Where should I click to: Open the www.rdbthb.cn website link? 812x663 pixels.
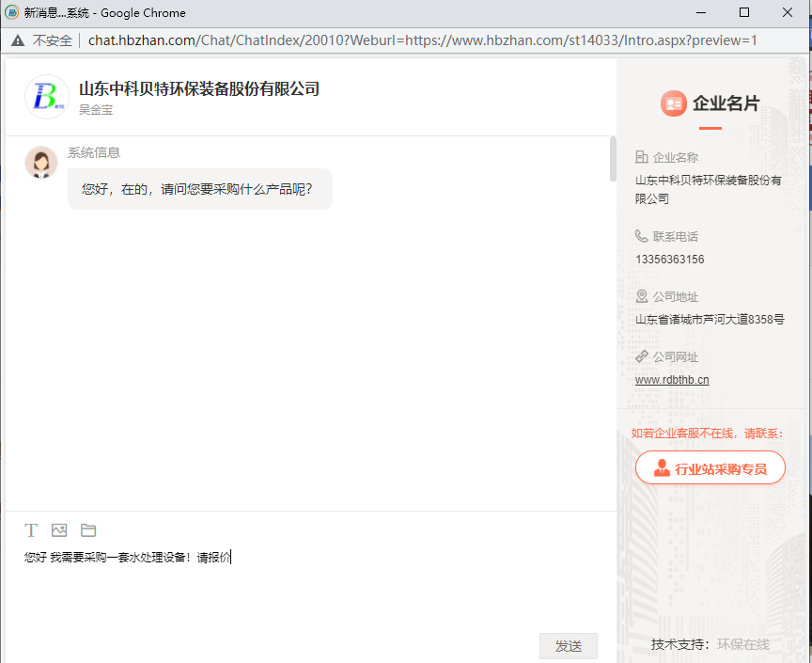(672, 380)
